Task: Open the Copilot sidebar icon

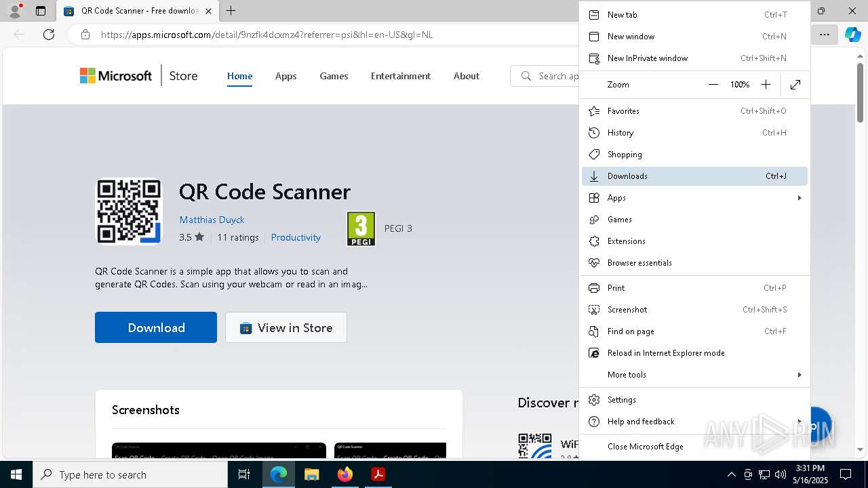Action: tap(852, 35)
